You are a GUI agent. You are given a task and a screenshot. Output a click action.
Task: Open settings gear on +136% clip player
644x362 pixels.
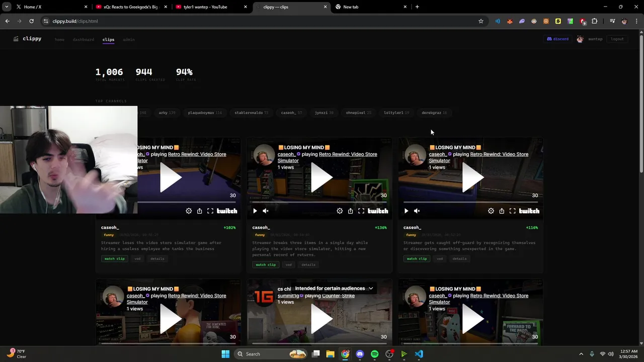pyautogui.click(x=340, y=211)
